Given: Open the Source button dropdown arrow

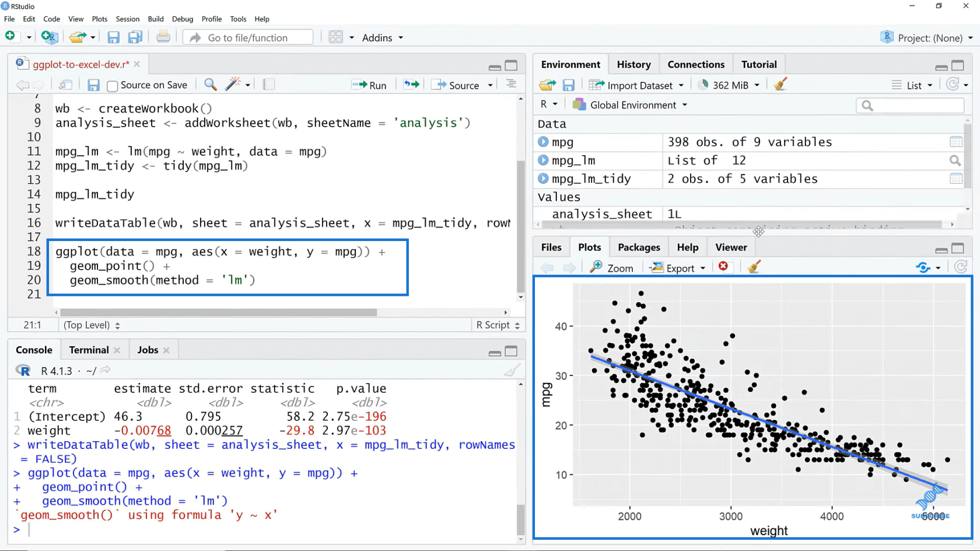Looking at the screenshot, I should (491, 85).
